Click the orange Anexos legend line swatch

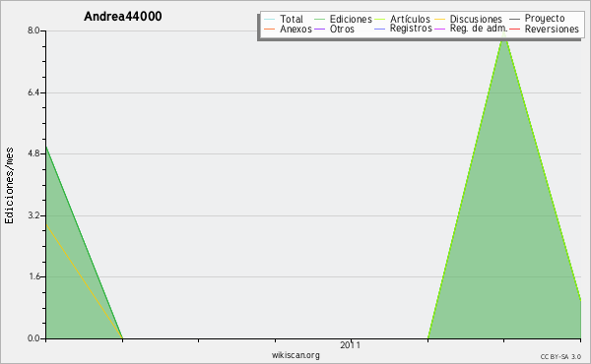[x=270, y=29]
